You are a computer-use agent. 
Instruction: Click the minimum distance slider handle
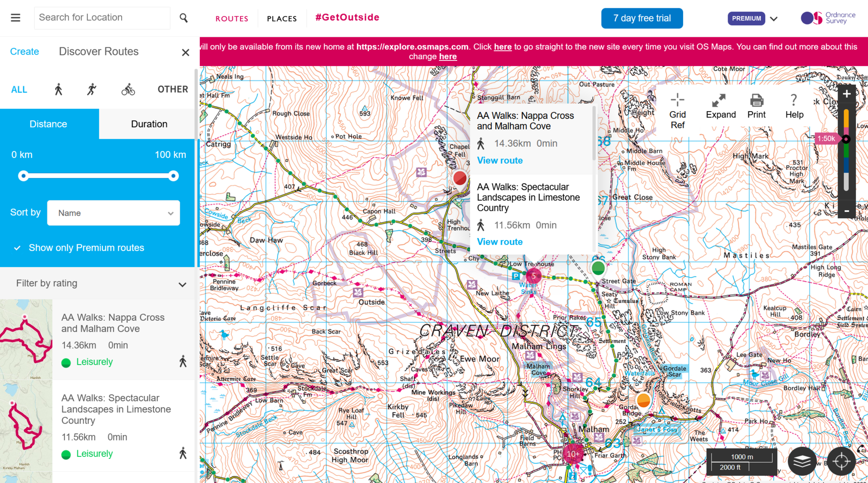coord(23,176)
